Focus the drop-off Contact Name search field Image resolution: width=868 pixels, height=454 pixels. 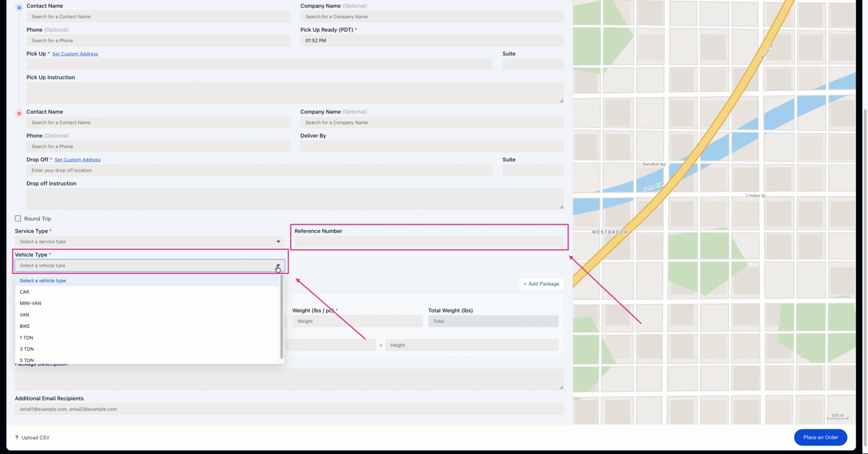(158, 123)
